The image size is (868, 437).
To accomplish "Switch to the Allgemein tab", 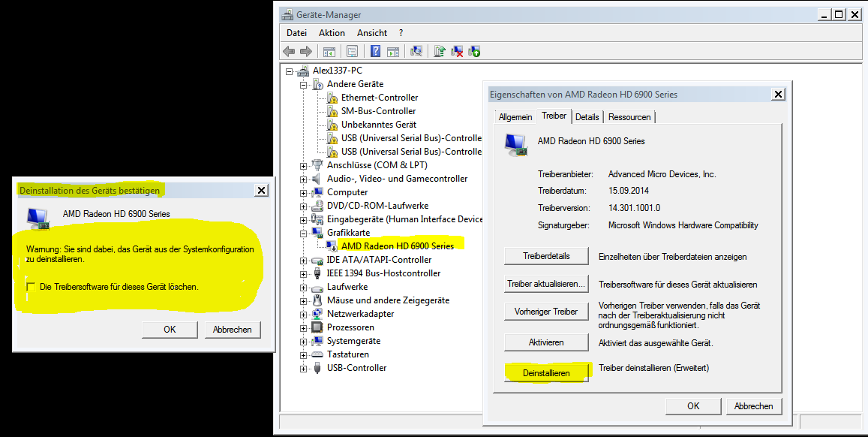I will (x=515, y=117).
